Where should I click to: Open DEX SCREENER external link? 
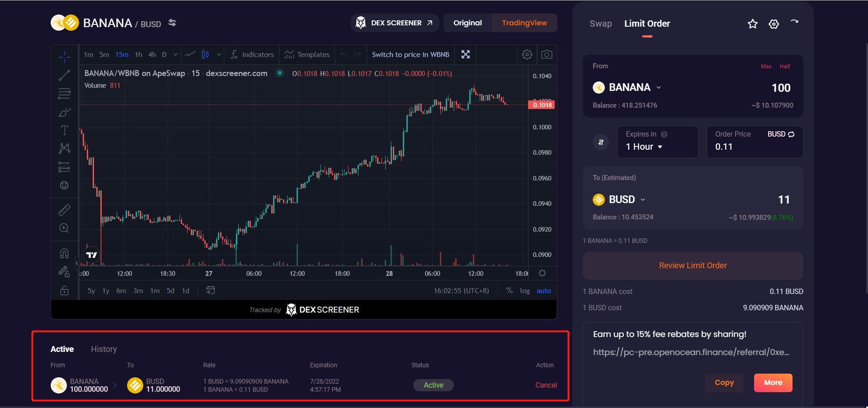pyautogui.click(x=394, y=23)
